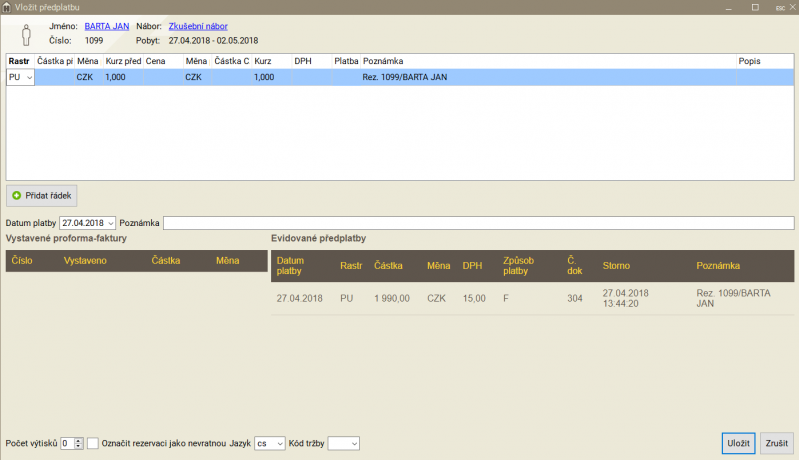Click the Poznámka text input field
Viewport: 799px width, 460px height.
pyautogui.click(x=478, y=223)
